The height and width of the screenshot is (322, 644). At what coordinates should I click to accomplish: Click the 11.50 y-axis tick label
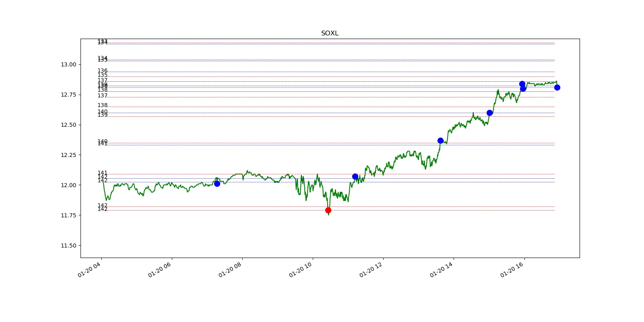tap(68, 246)
